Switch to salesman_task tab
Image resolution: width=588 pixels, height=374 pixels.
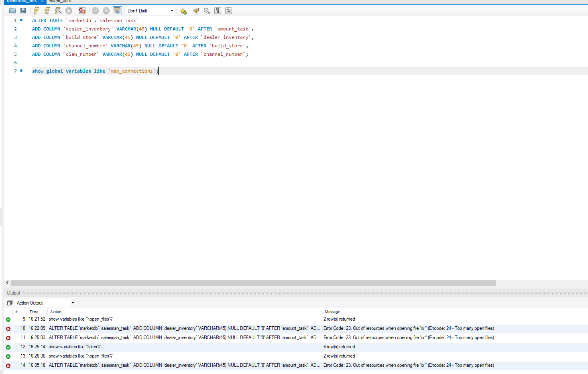(x=22, y=1)
